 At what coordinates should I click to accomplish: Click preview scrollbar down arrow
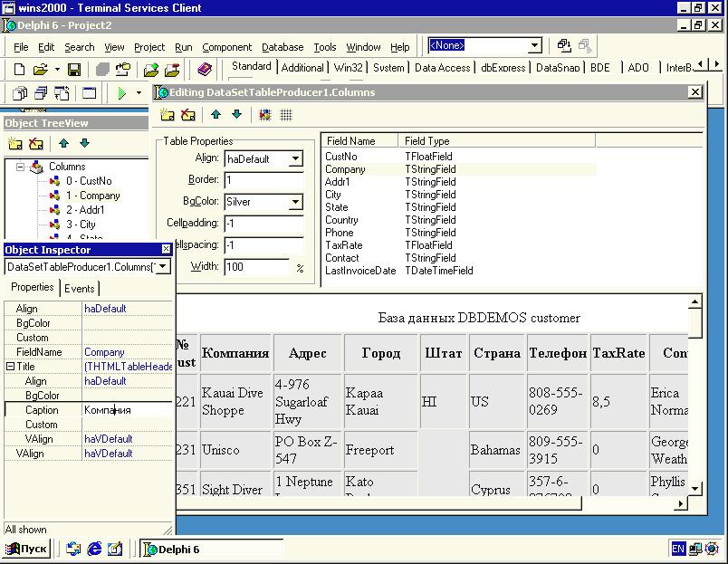[x=694, y=488]
